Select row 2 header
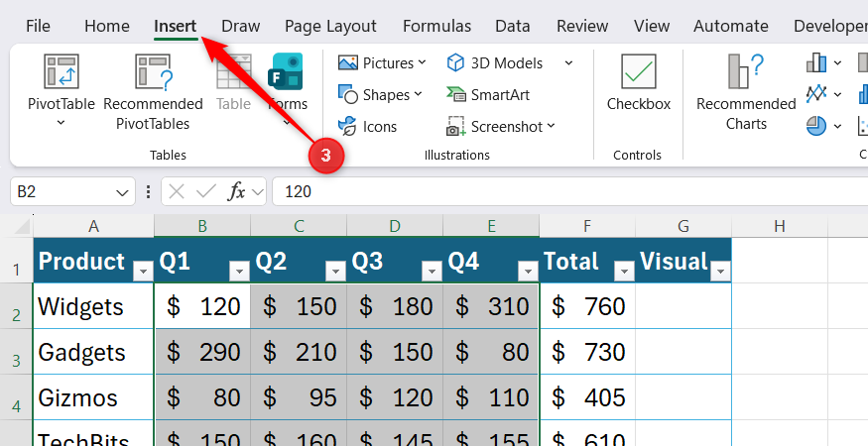Viewport: 868px width, 446px height. point(16,306)
